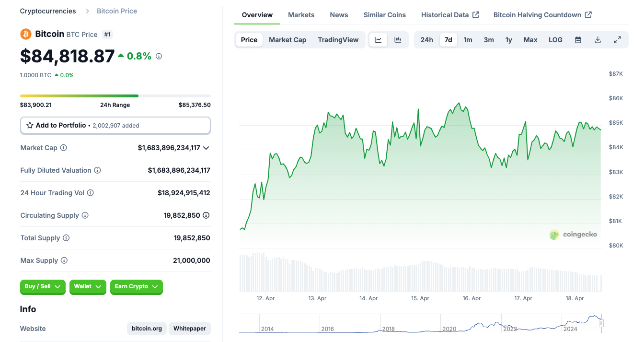Click the info icon after 19,852,850 circulating value

coord(206,215)
